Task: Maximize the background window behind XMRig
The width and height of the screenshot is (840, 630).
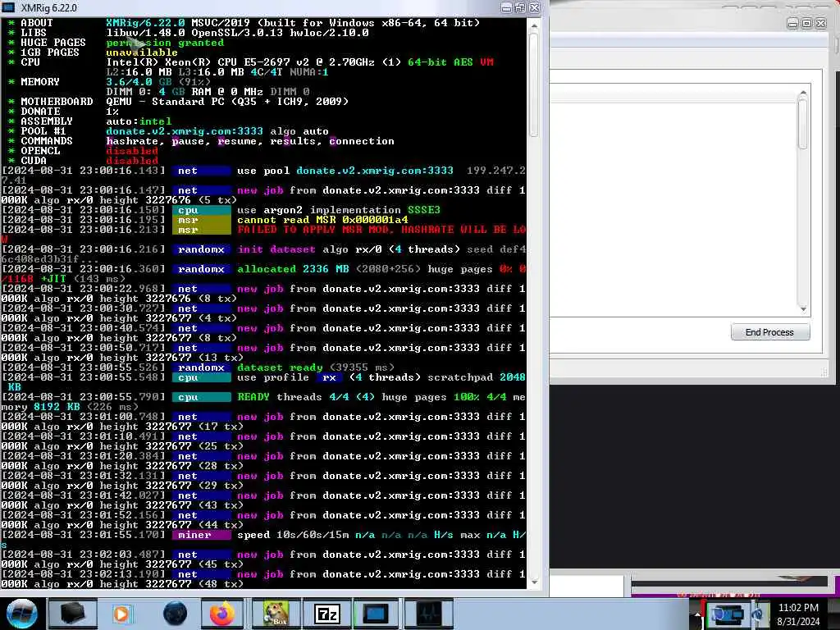Action: click(x=807, y=23)
